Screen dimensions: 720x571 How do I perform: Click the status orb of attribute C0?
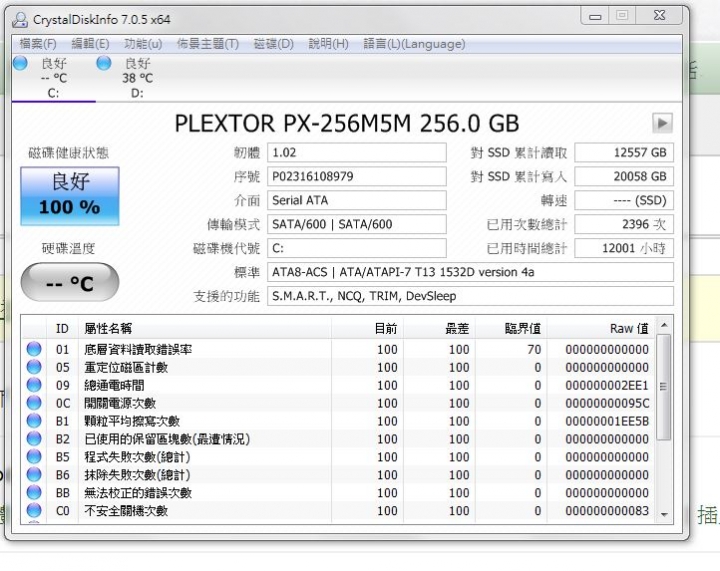[x=34, y=510]
